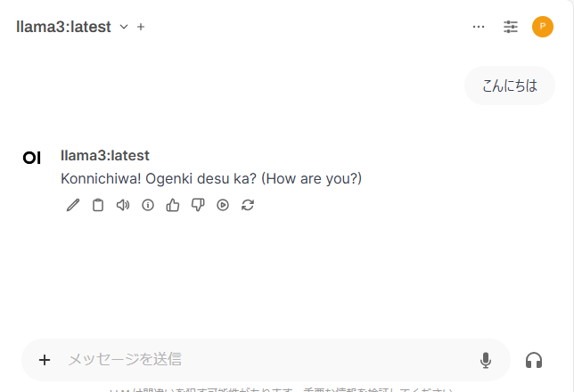The height and width of the screenshot is (392, 574).
Task: Start call mode with headphones icon
Action: [534, 360]
